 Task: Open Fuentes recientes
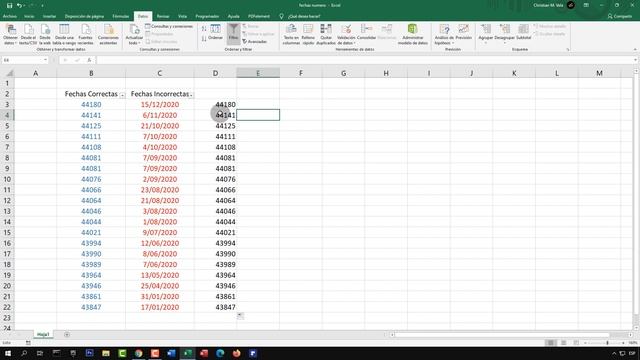tap(85, 34)
